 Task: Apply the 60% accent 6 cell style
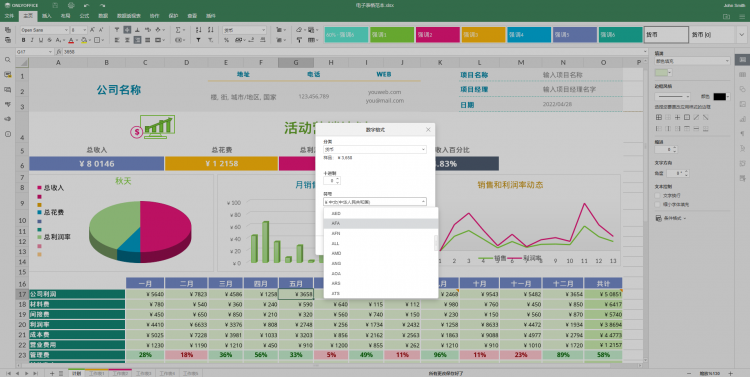point(346,34)
